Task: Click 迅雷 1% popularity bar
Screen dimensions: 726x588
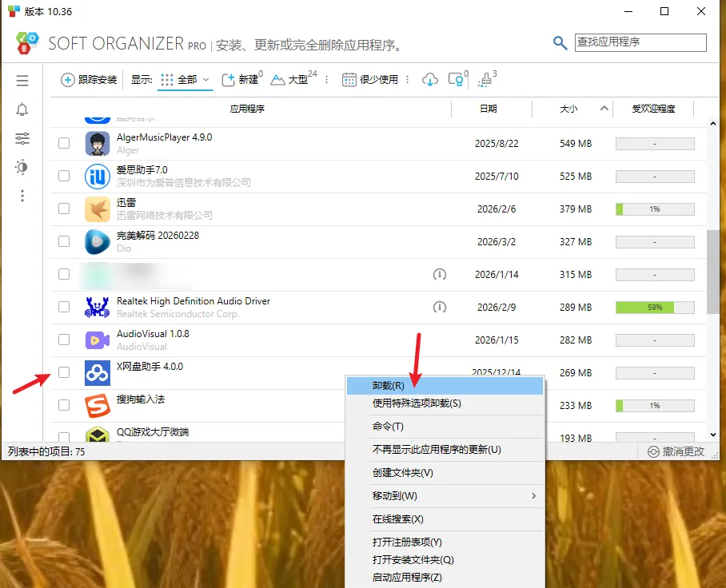Action: (655, 209)
